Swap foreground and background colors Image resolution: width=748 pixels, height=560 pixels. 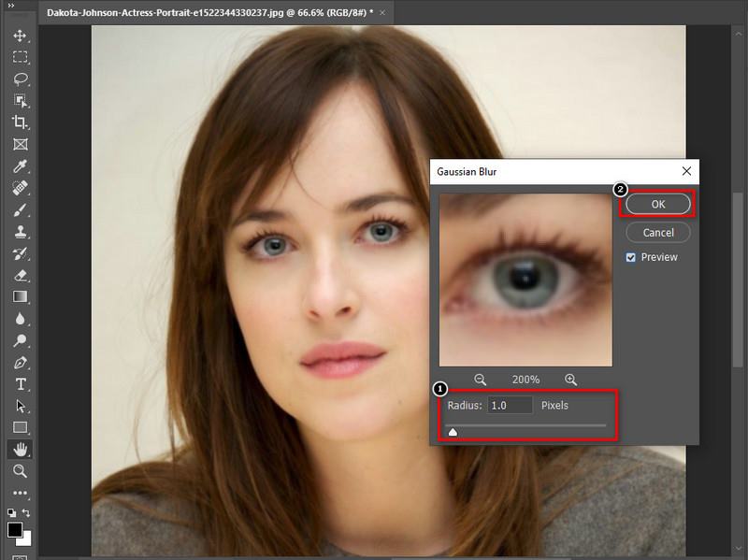(26, 512)
